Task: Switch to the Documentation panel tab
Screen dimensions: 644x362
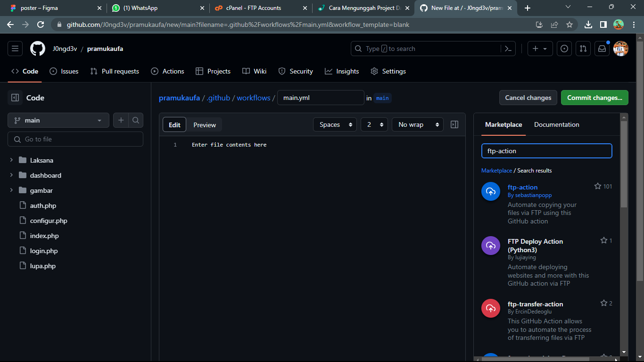Action: tap(557, 124)
